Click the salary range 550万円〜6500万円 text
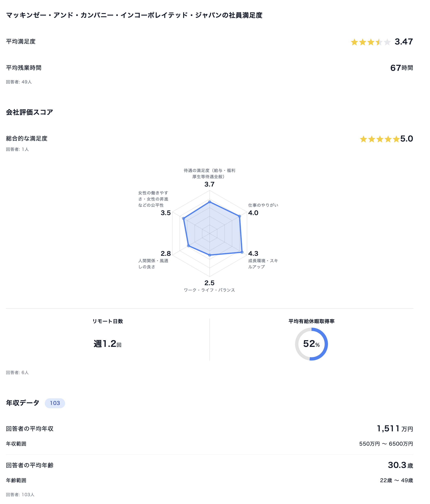Screen dimensions: 430x504 tap(386, 444)
